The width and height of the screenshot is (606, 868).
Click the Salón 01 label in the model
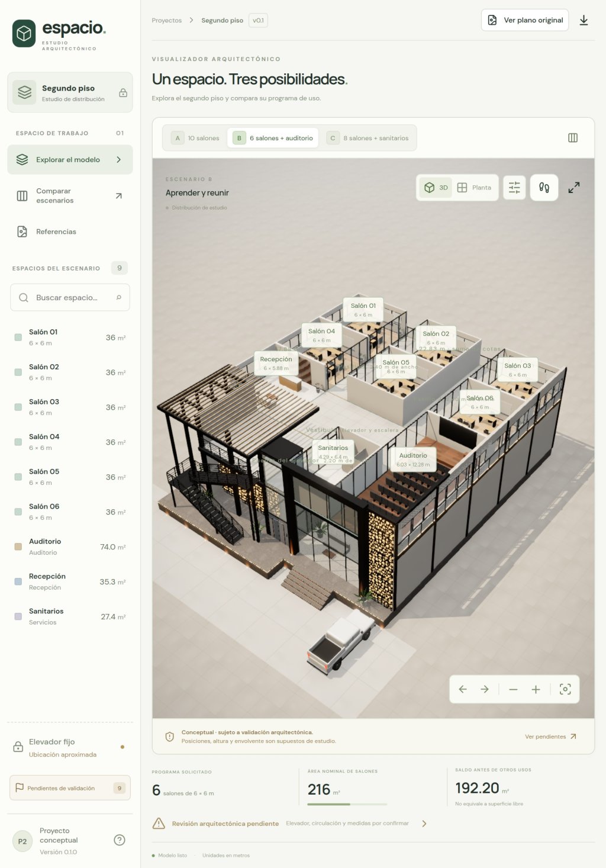(363, 310)
